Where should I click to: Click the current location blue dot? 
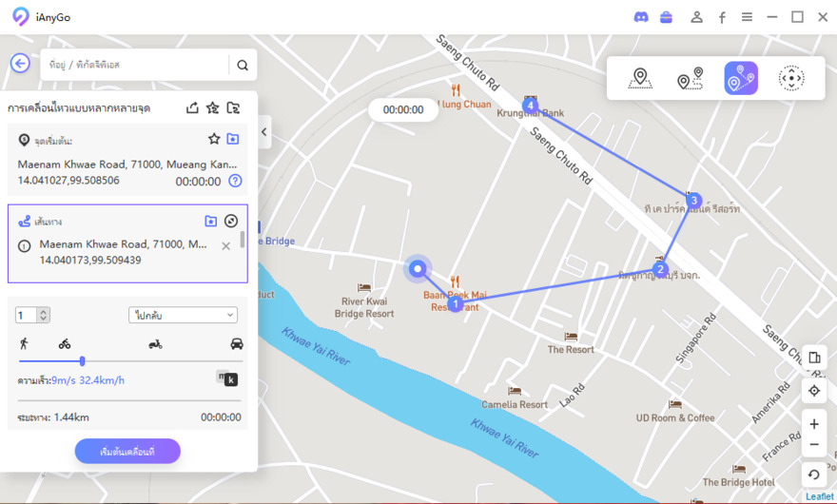(418, 268)
